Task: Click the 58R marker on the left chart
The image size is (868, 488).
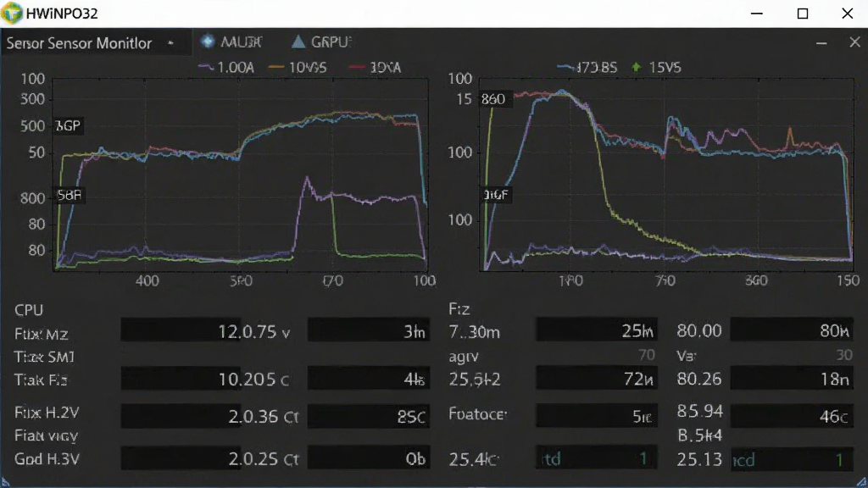Action: pos(70,195)
